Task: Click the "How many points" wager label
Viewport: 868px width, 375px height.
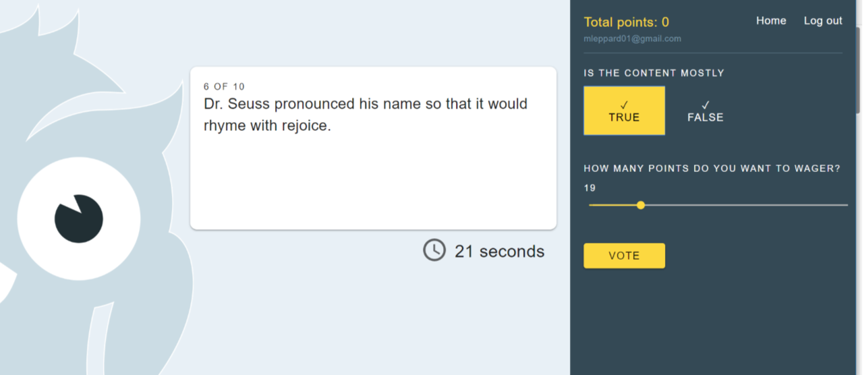Action: [712, 169]
